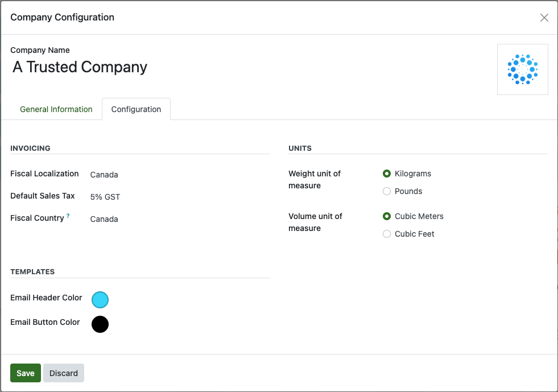The width and height of the screenshot is (558, 392).
Task: Click the Default Sales Tax label
Action: (x=43, y=196)
